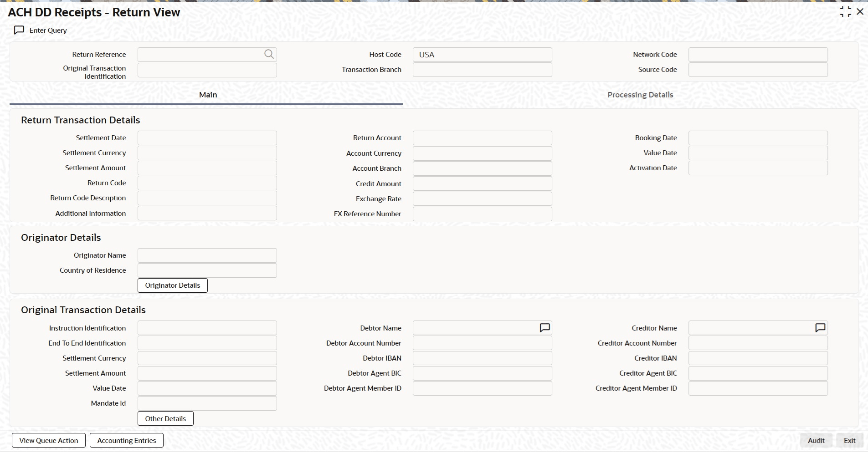Click the Source Code field
Viewport: 868px width, 453px height.
coord(758,70)
